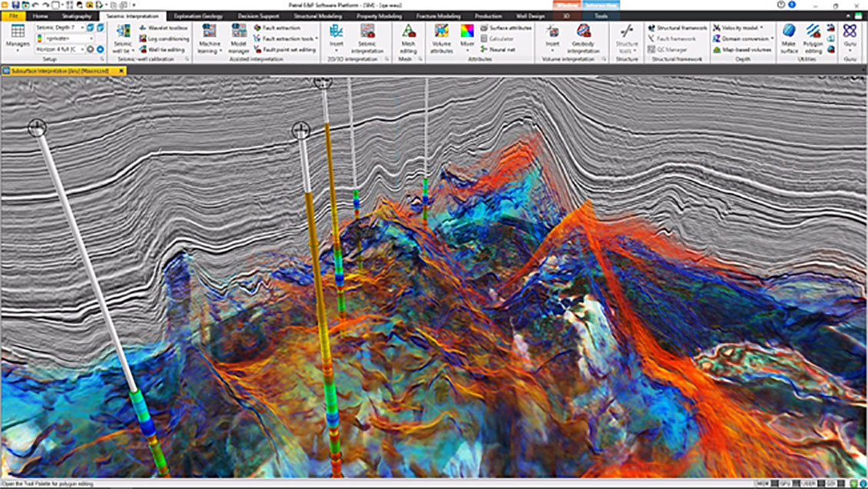Open the QC Manager
Viewport: 868px width, 489px height.
pyautogui.click(x=668, y=49)
